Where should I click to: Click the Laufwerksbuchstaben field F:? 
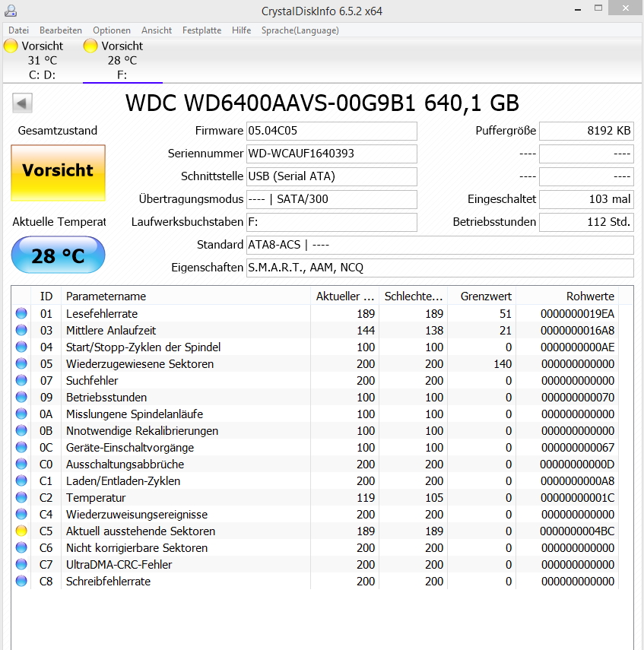[x=332, y=222]
